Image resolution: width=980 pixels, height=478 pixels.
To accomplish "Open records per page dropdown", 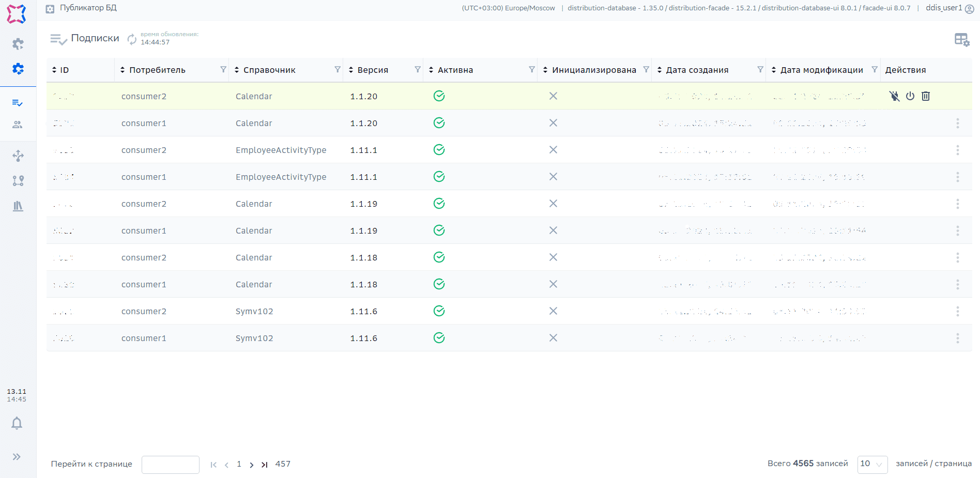I will pos(872,464).
